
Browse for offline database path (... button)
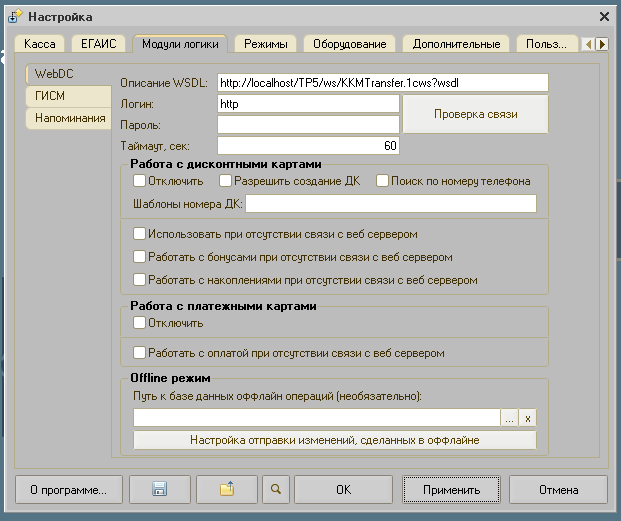coord(509,419)
